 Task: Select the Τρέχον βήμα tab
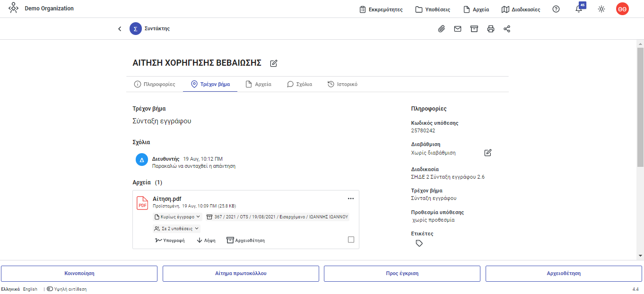210,84
